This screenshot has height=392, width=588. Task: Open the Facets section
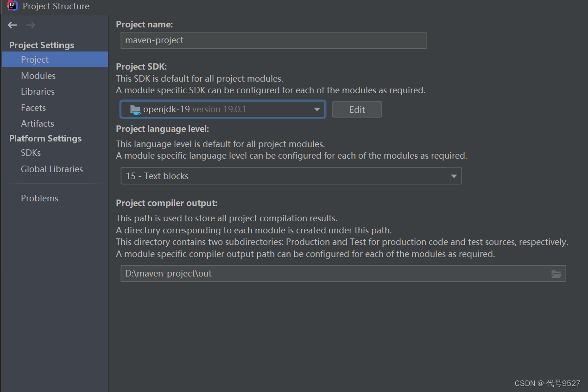coord(33,108)
